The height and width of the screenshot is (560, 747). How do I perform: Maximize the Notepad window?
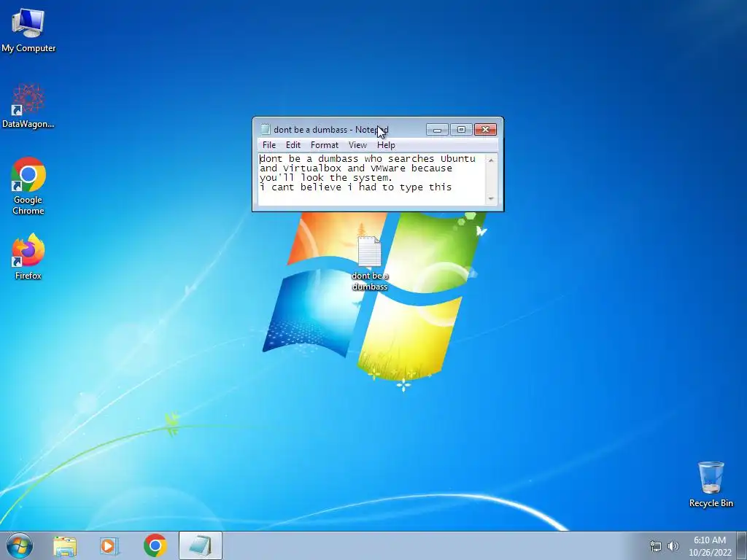(x=461, y=130)
